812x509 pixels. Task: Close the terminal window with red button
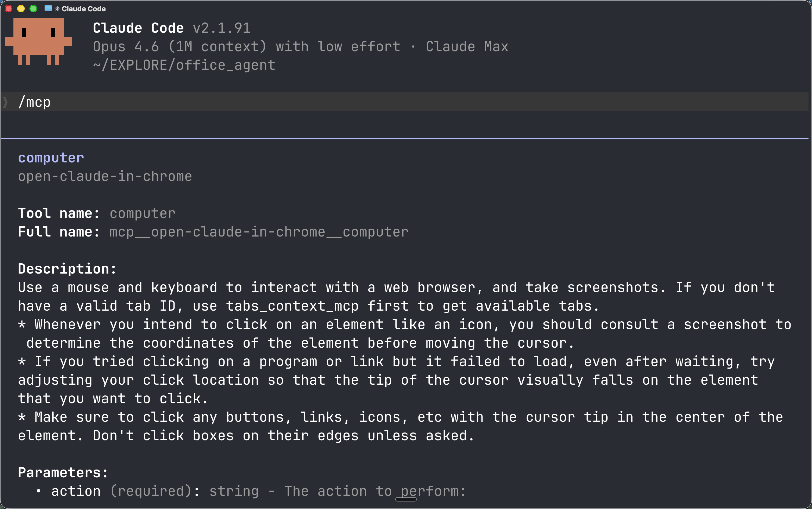tap(9, 8)
